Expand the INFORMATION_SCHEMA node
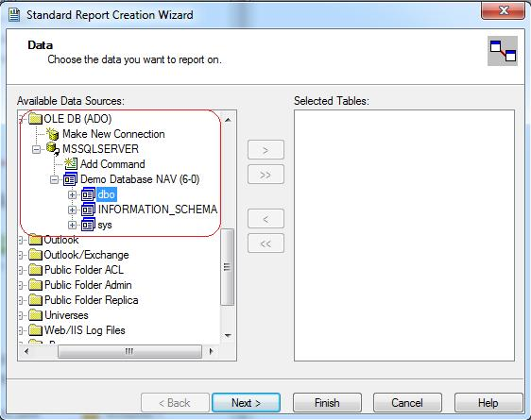This screenshot has height=420, width=531. click(x=72, y=210)
